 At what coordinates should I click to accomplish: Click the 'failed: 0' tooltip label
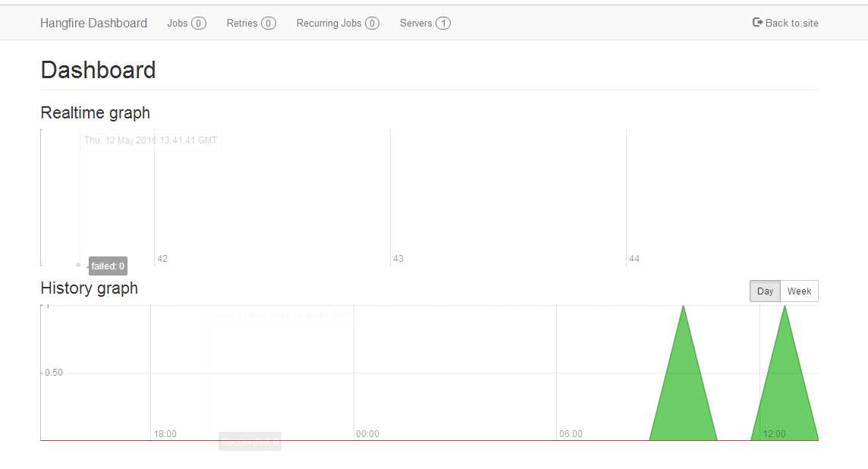pos(108,266)
